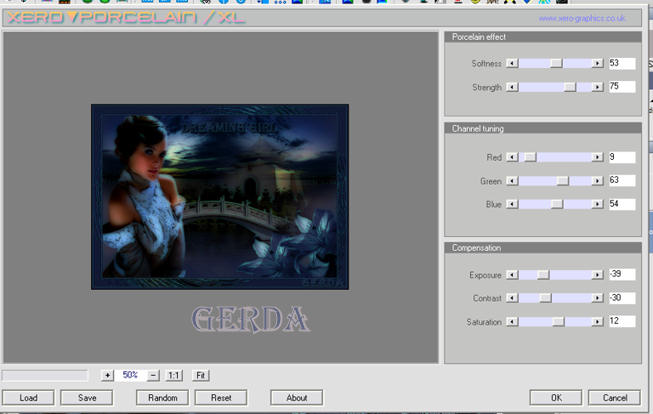Click the Softness slider thumb
Screen dimensions: 653x414
tap(556, 63)
